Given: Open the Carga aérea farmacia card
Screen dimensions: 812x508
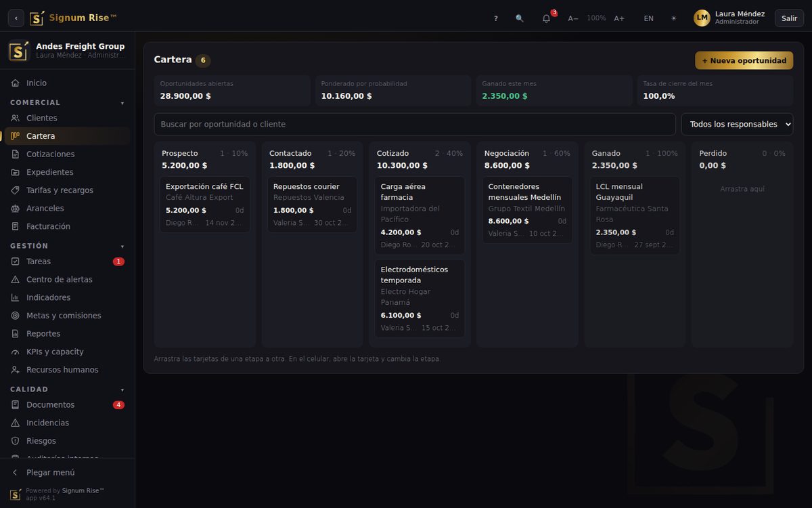Looking at the screenshot, I should (420, 215).
